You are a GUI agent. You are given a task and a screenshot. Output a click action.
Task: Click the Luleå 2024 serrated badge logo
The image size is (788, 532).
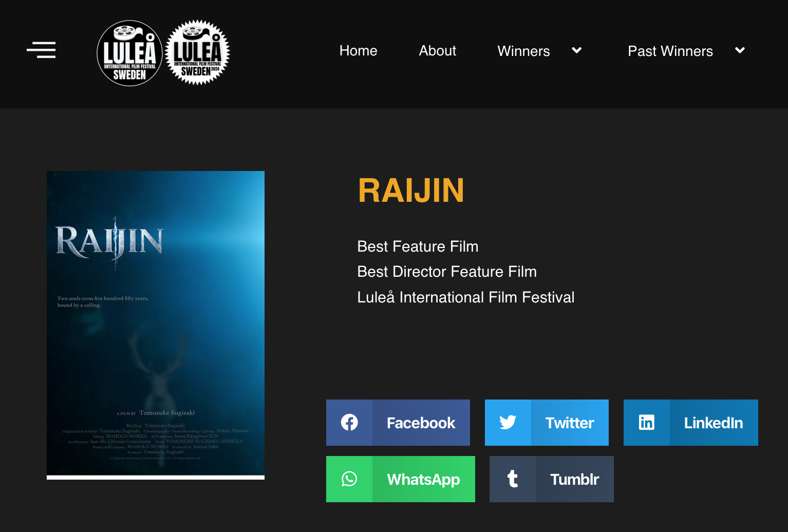click(x=198, y=52)
